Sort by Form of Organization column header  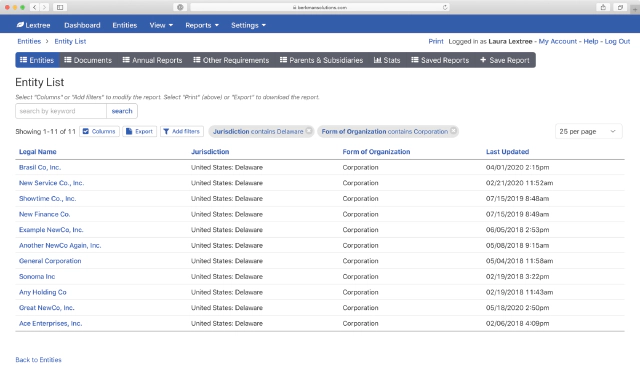[x=376, y=151]
